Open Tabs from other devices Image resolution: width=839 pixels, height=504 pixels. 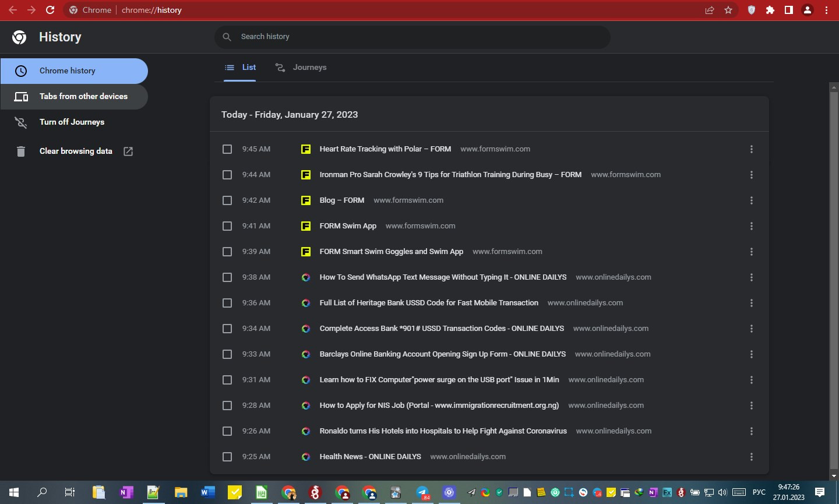(x=74, y=97)
